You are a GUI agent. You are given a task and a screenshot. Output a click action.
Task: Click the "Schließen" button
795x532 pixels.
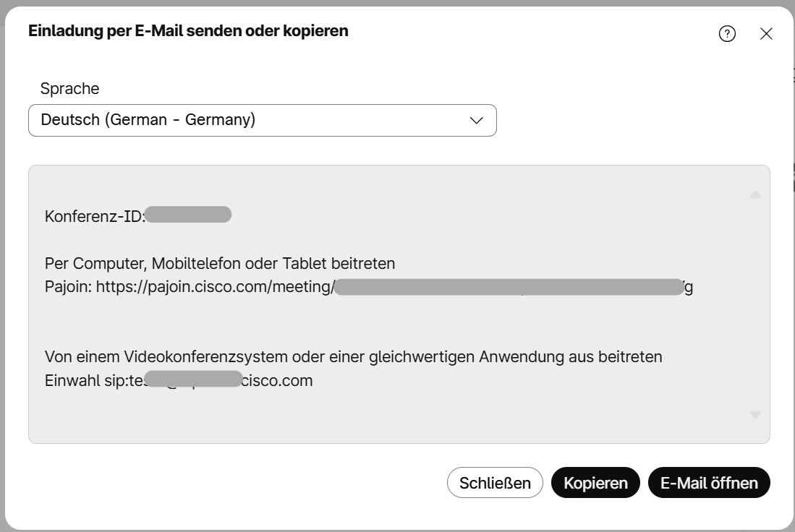click(x=495, y=482)
